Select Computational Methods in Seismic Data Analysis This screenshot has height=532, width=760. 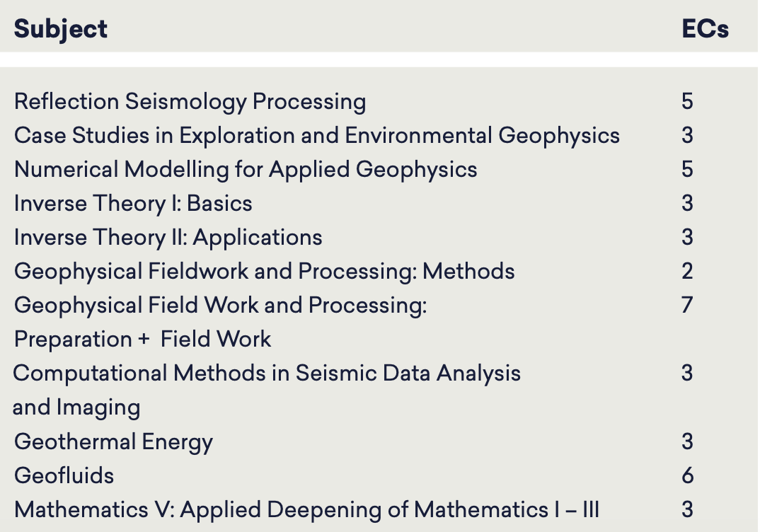pyautogui.click(x=267, y=374)
